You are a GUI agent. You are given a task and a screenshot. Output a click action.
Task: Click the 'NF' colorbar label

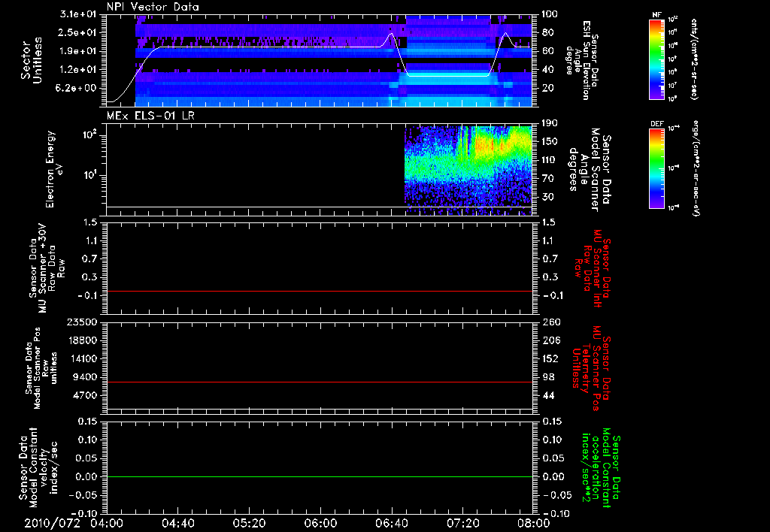657,15
